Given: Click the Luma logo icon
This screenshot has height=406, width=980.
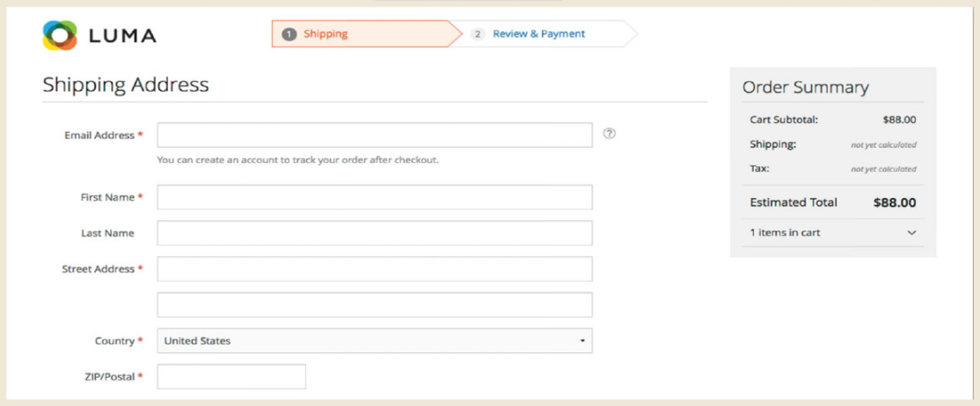Looking at the screenshot, I should (x=60, y=35).
